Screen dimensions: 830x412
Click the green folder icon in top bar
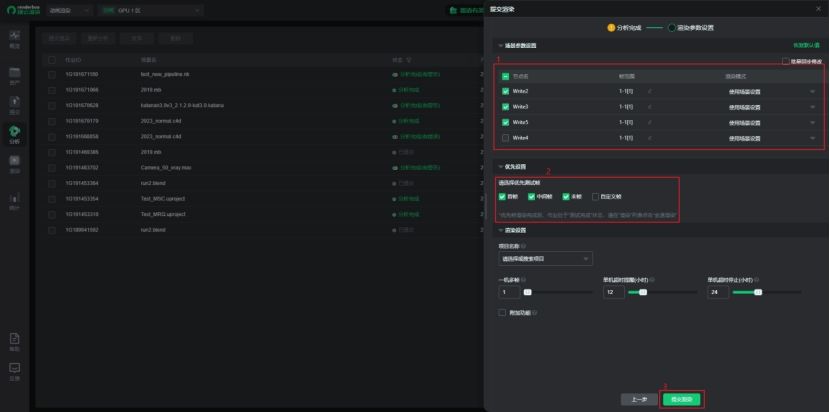tap(453, 10)
